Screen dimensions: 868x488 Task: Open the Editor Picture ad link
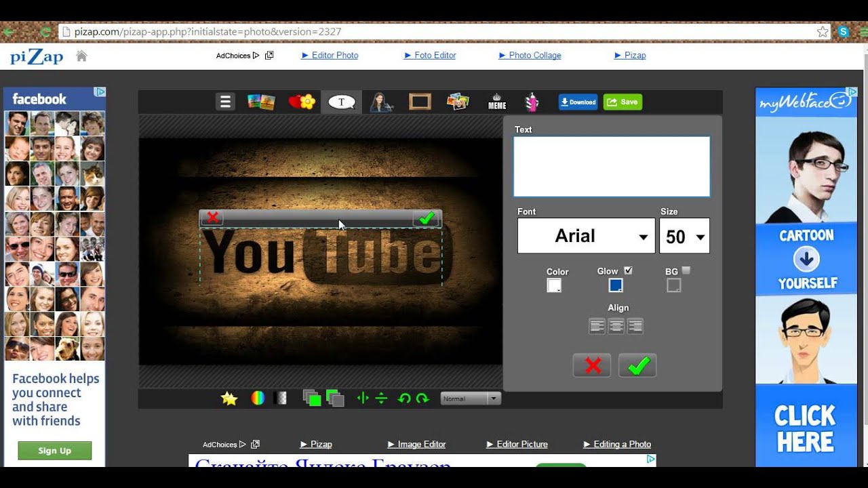pyautogui.click(x=517, y=445)
